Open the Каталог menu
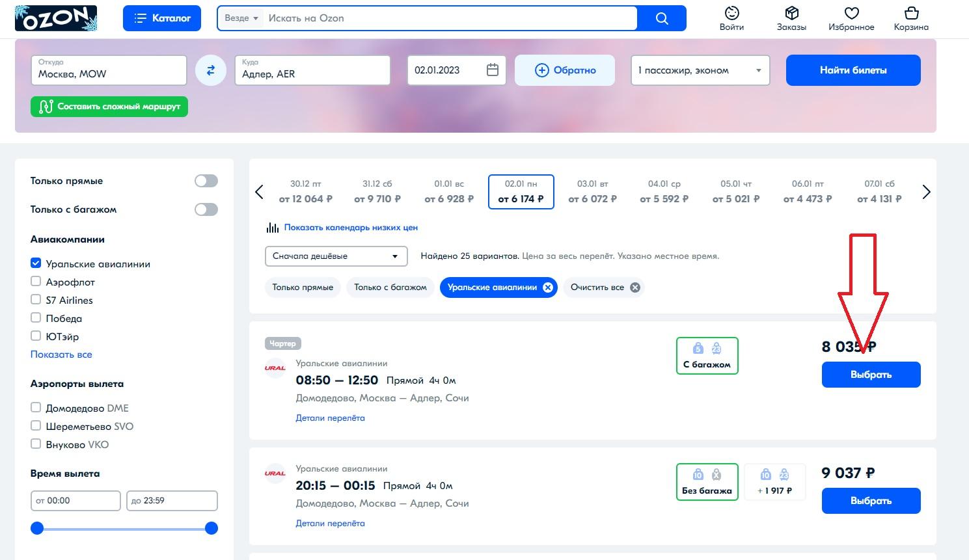969x560 pixels. point(162,18)
